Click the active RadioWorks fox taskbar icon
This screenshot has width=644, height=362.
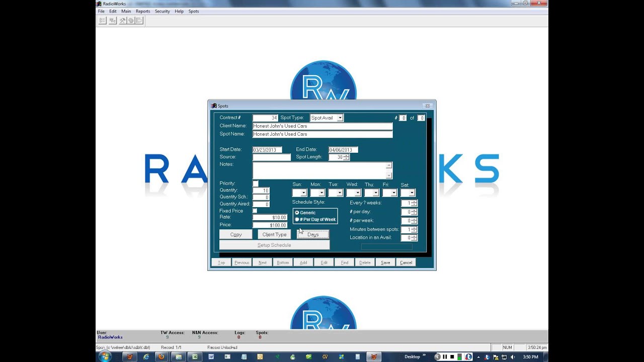coord(373,356)
